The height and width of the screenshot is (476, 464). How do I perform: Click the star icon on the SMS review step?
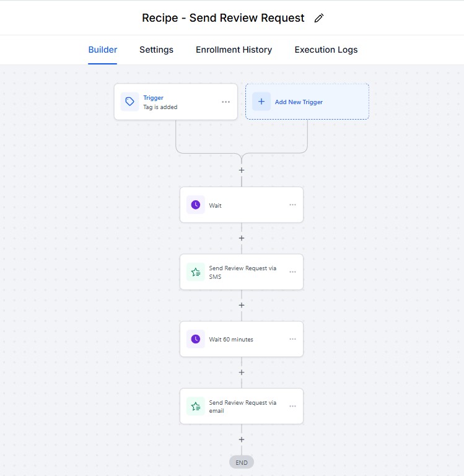[x=196, y=272]
